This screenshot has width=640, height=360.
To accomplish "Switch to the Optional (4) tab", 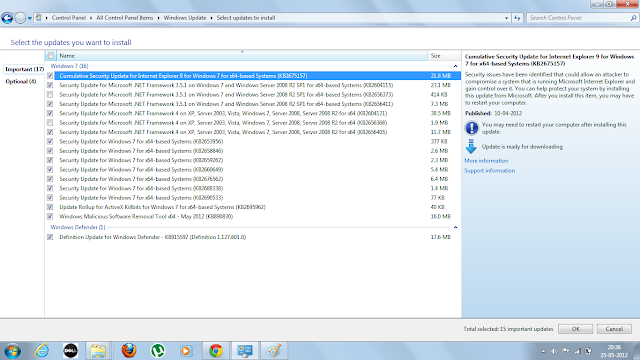I will pos(21,82).
